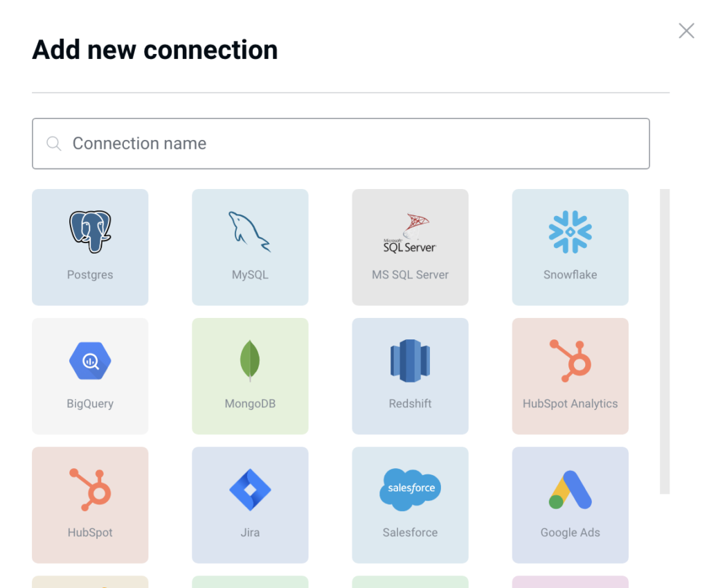The image size is (709, 588).
Task: Select the Google Ads logo
Action: pyautogui.click(x=571, y=490)
